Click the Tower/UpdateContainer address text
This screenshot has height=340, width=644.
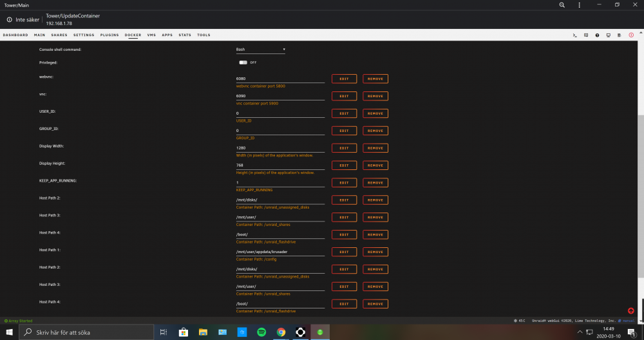click(73, 15)
